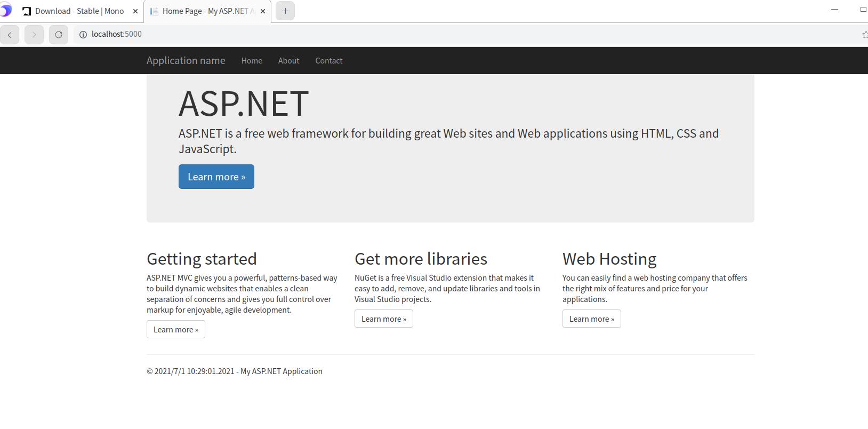The width and height of the screenshot is (868, 429).
Task: Click the web hosting company paragraph
Action: 655,289
